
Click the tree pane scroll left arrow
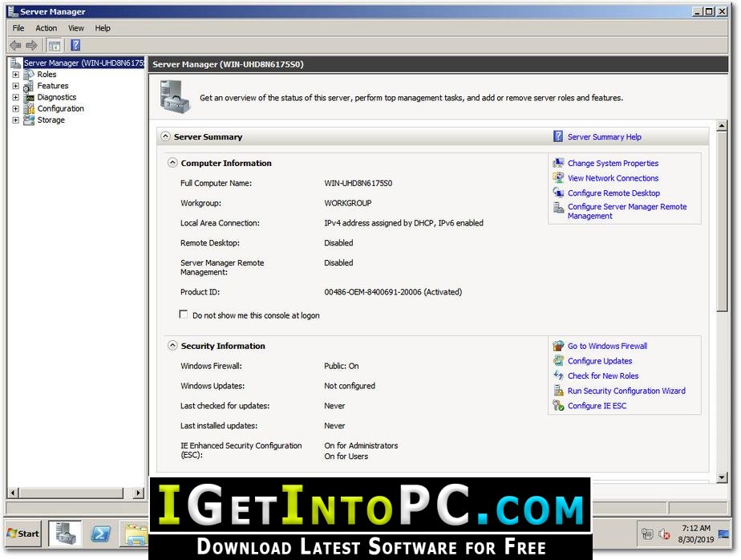[x=13, y=493]
